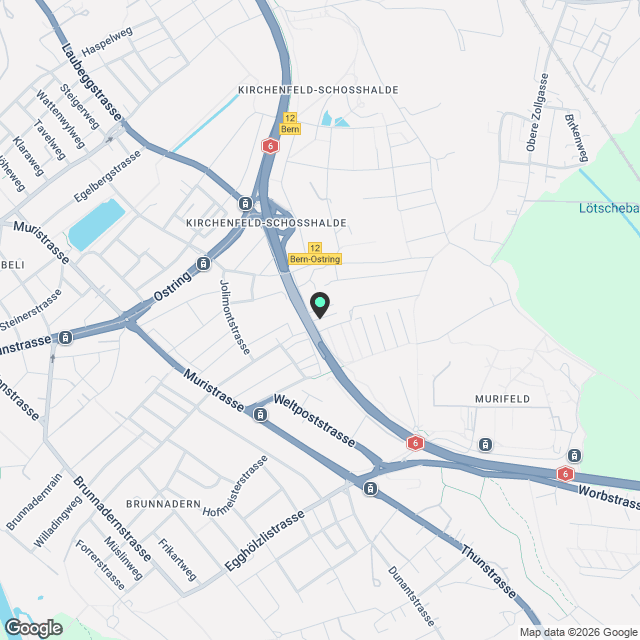Click tram stop icon on far-left Thunstrasse
Viewport: 640px width, 640px height.
[x=65, y=338]
